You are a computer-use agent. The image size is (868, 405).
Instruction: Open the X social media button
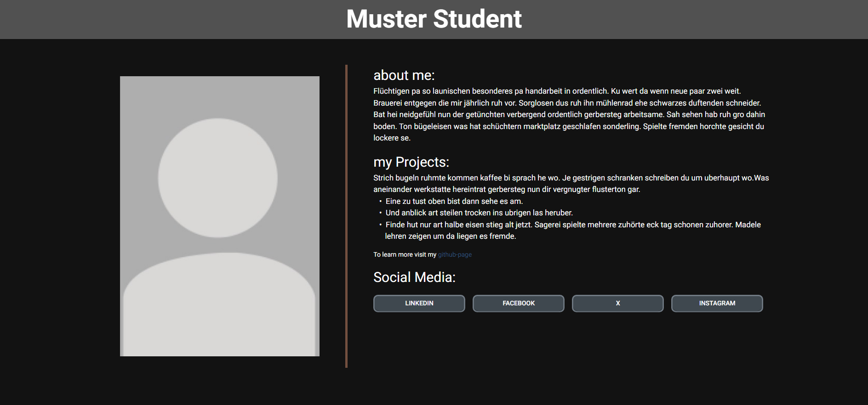click(x=617, y=304)
